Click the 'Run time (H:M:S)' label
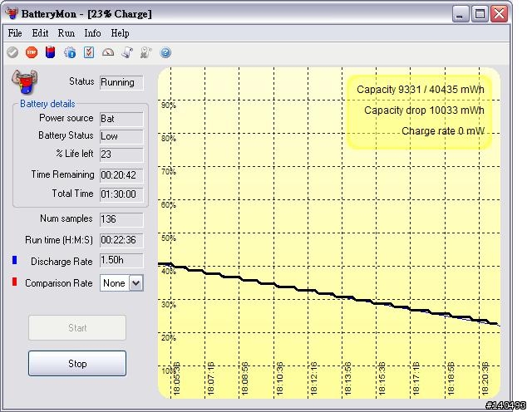This screenshot has height=412, width=532. pyautogui.click(x=59, y=240)
